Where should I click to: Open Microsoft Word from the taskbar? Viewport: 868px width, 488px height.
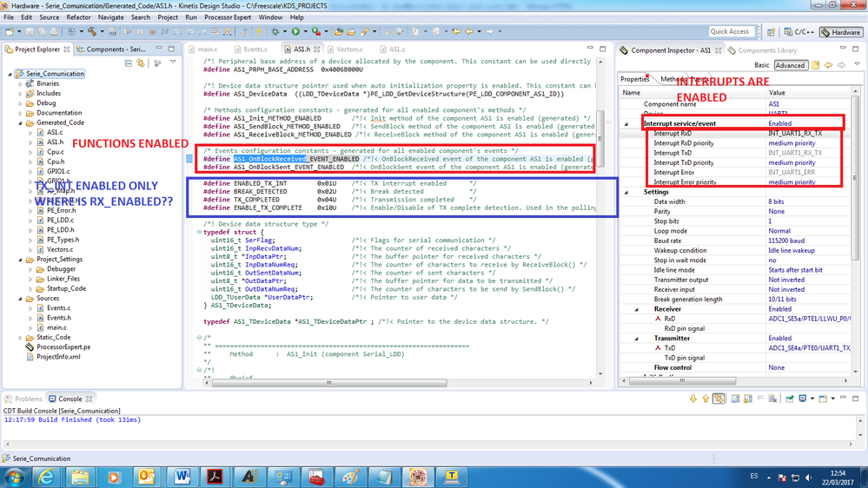pos(182,477)
